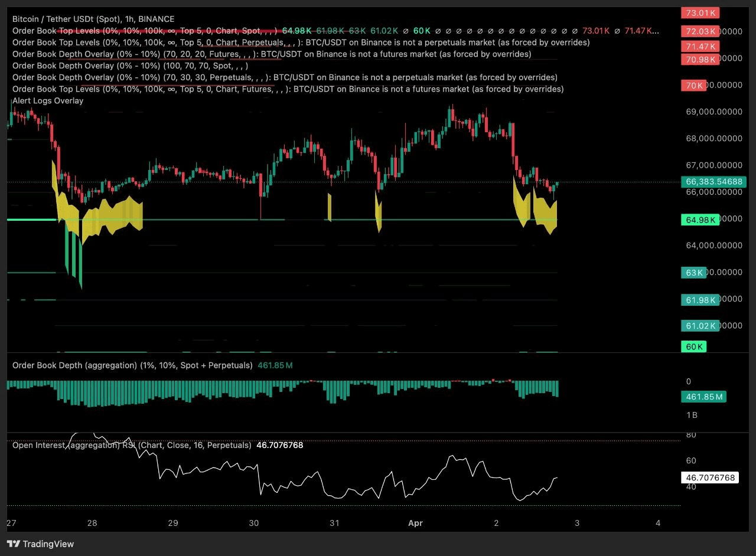Viewport: 756px width, 556px height.
Task: Click the 30 date label on time axis
Action: [254, 523]
